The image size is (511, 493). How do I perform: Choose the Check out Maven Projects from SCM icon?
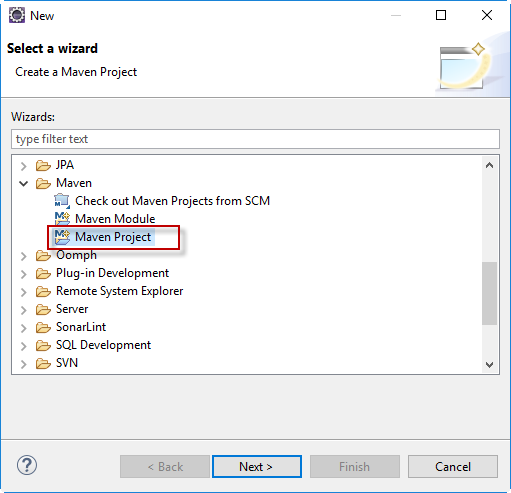tap(62, 201)
